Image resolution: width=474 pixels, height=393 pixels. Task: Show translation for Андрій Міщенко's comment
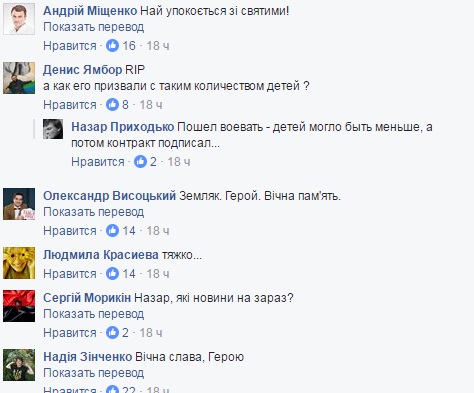pos(94,27)
